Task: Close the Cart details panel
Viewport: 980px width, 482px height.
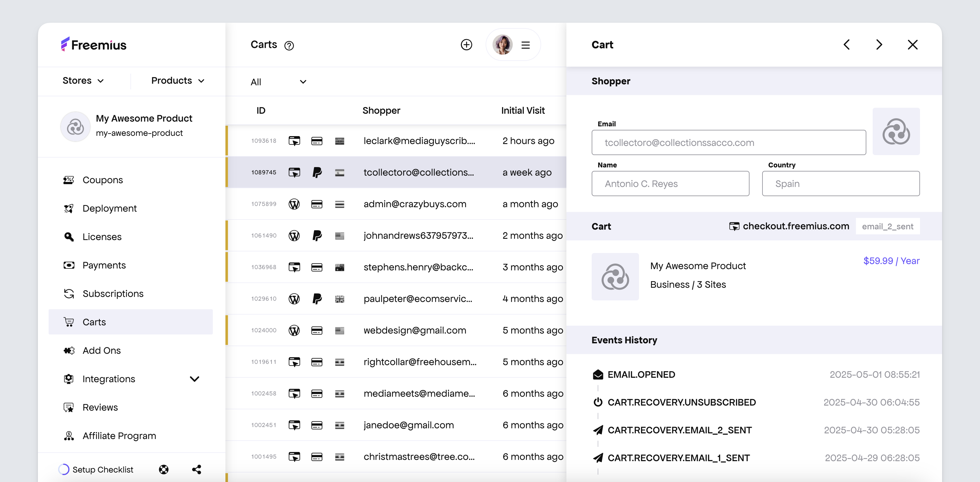Action: (x=913, y=45)
